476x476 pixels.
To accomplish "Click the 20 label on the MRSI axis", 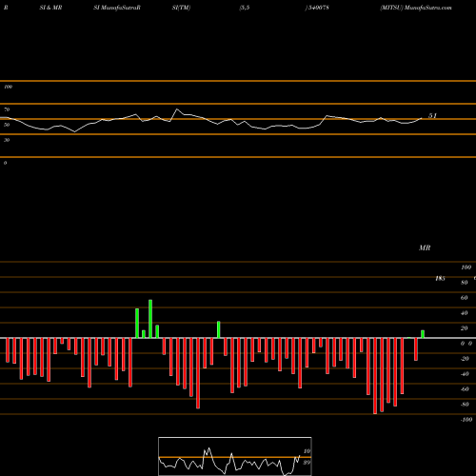I will [464, 328].
